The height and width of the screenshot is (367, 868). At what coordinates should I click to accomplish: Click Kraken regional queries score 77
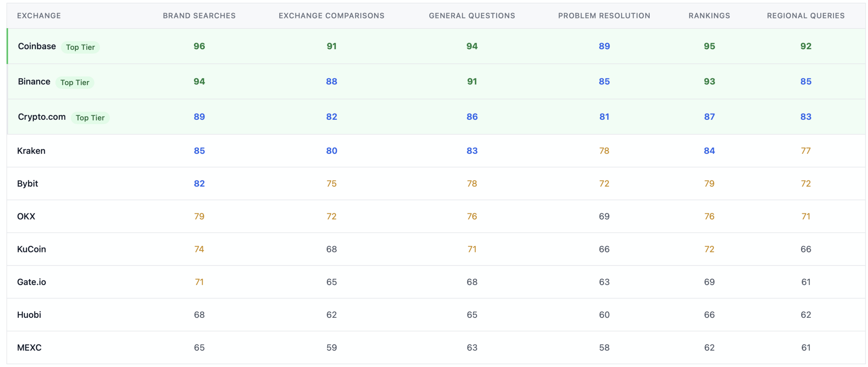click(806, 151)
